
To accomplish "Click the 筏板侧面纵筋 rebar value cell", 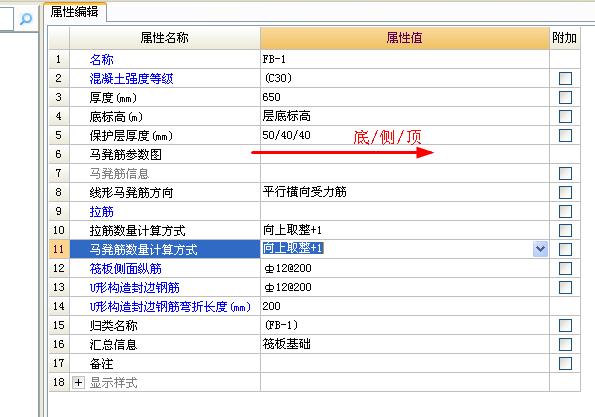I will point(405,268).
